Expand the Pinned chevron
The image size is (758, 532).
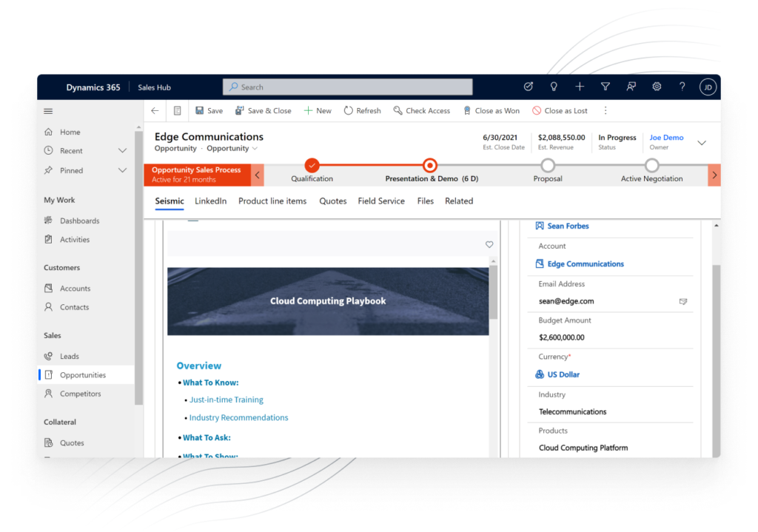(122, 171)
